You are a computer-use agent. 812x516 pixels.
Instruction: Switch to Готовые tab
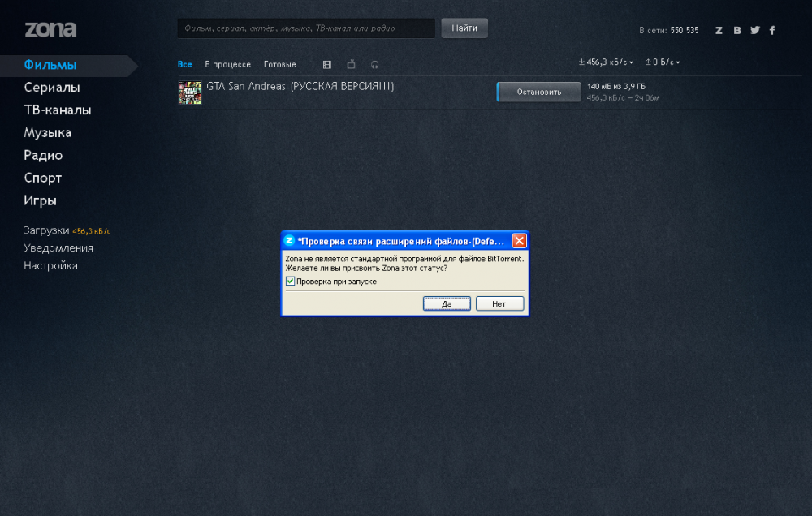pyautogui.click(x=279, y=64)
